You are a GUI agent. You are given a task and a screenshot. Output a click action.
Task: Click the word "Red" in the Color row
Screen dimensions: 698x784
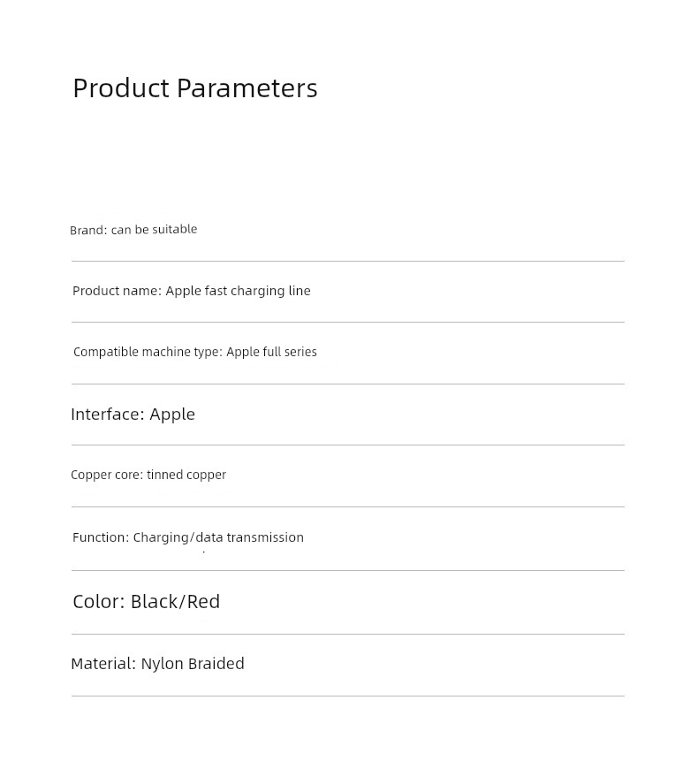[x=203, y=602]
